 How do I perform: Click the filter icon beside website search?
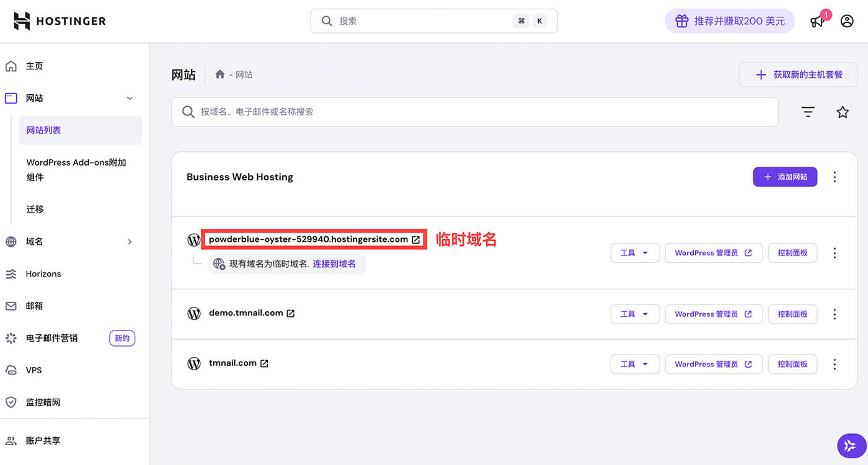(808, 112)
